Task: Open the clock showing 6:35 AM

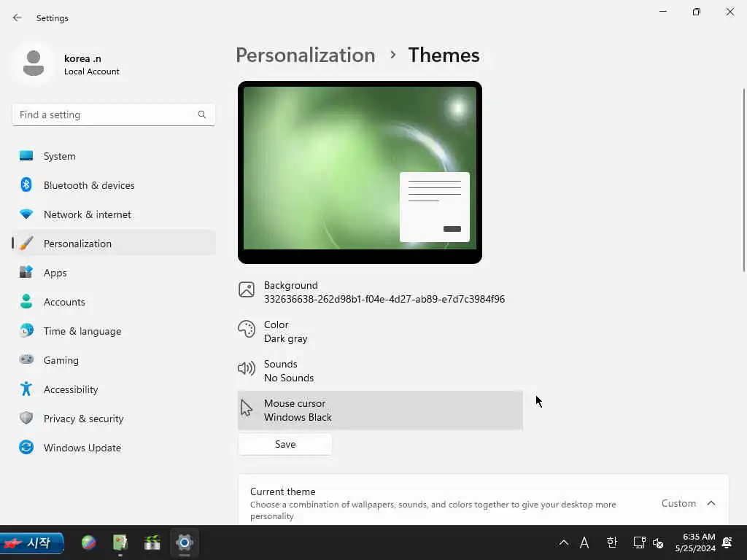Action: click(x=695, y=542)
